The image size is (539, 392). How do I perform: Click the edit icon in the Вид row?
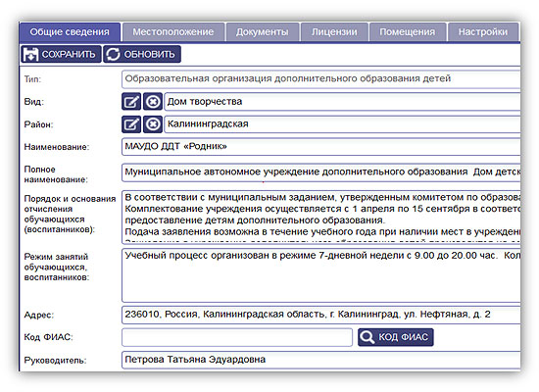click(131, 102)
